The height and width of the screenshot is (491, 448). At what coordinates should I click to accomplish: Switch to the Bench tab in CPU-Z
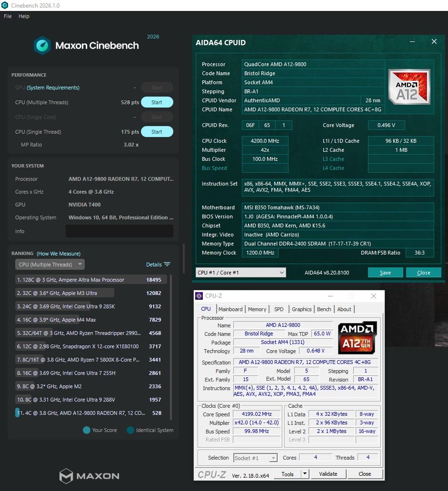(324, 309)
